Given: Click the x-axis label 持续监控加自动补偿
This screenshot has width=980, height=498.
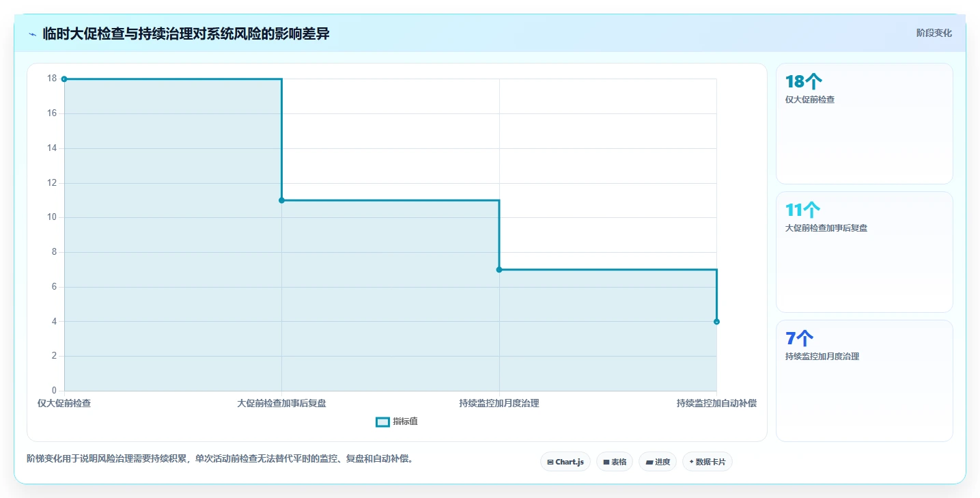Looking at the screenshot, I should (716, 403).
